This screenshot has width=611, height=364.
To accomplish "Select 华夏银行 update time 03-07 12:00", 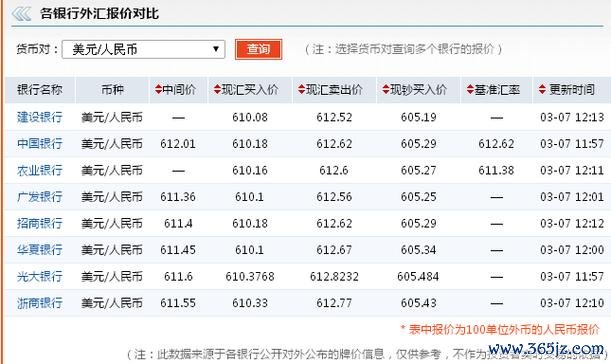I will [x=572, y=250].
